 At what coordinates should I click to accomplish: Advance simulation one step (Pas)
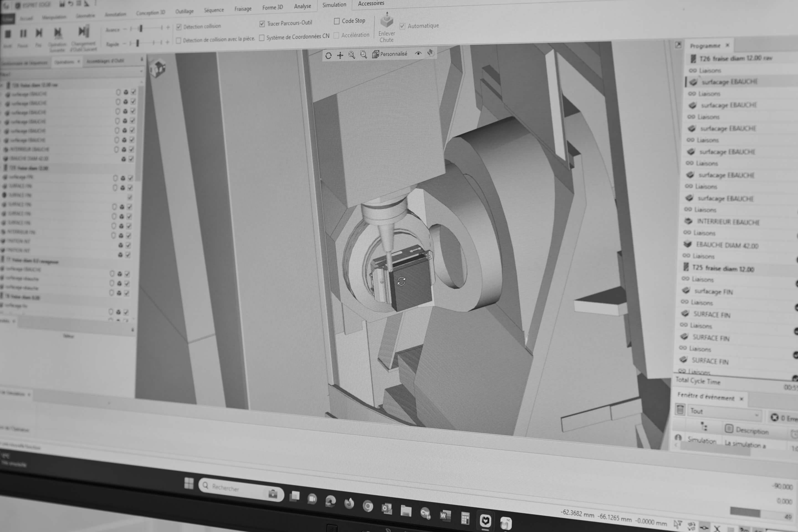point(39,33)
